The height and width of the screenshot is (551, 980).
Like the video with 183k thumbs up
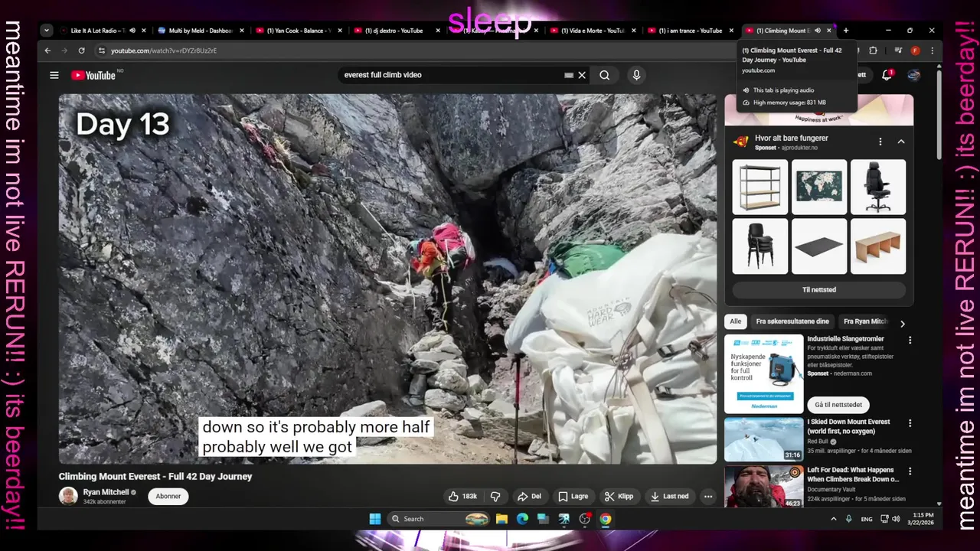(x=462, y=496)
